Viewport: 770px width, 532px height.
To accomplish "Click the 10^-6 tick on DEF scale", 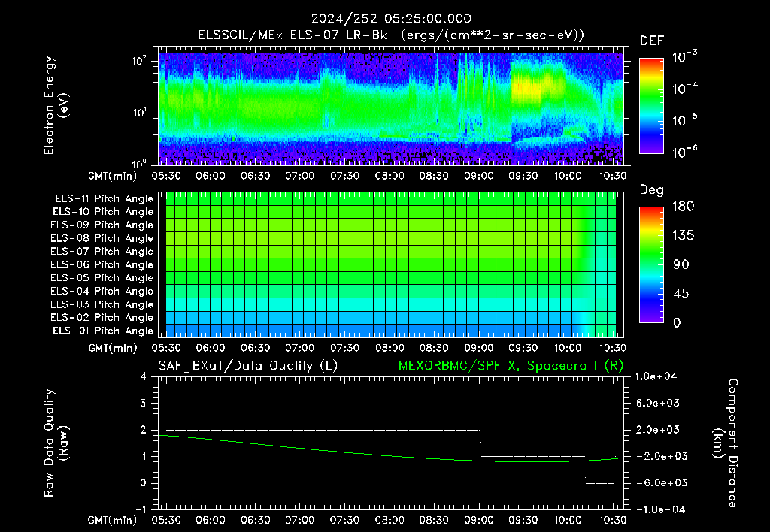I will (684, 152).
